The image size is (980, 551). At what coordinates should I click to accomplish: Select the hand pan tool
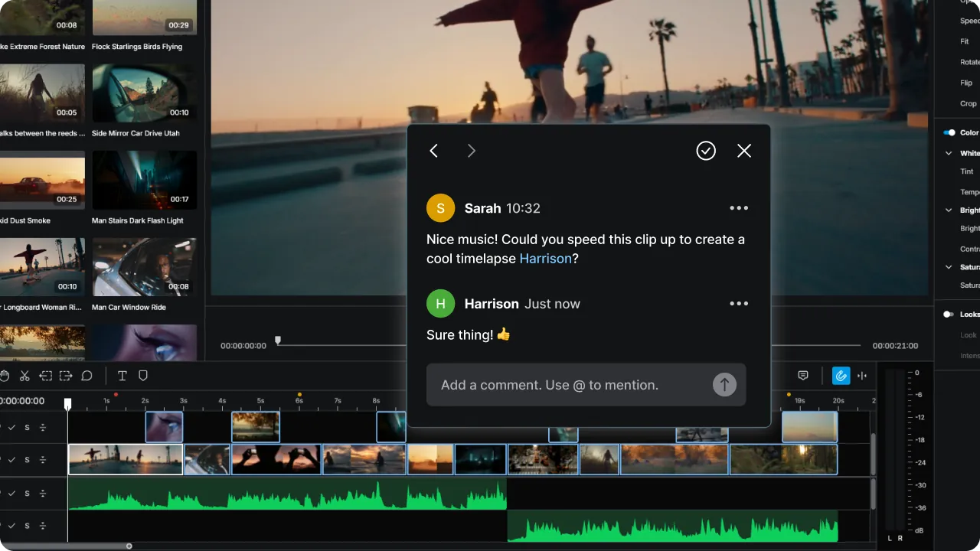(4, 376)
